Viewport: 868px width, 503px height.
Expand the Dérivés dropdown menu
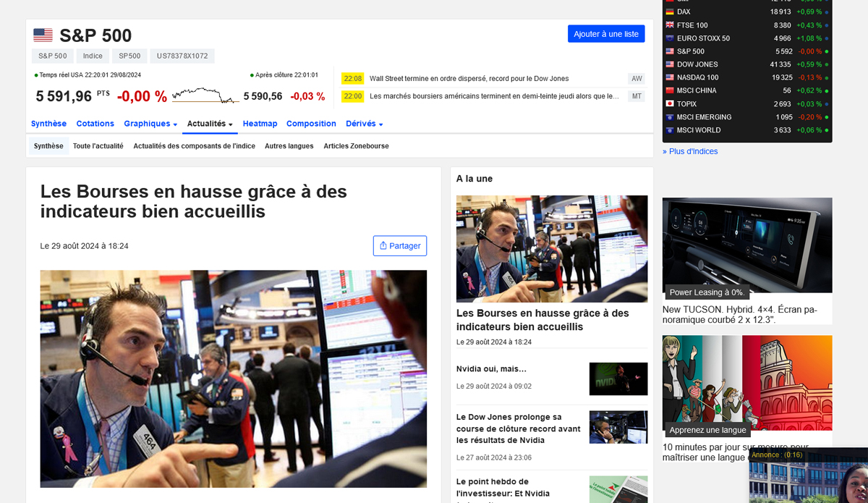[364, 124]
